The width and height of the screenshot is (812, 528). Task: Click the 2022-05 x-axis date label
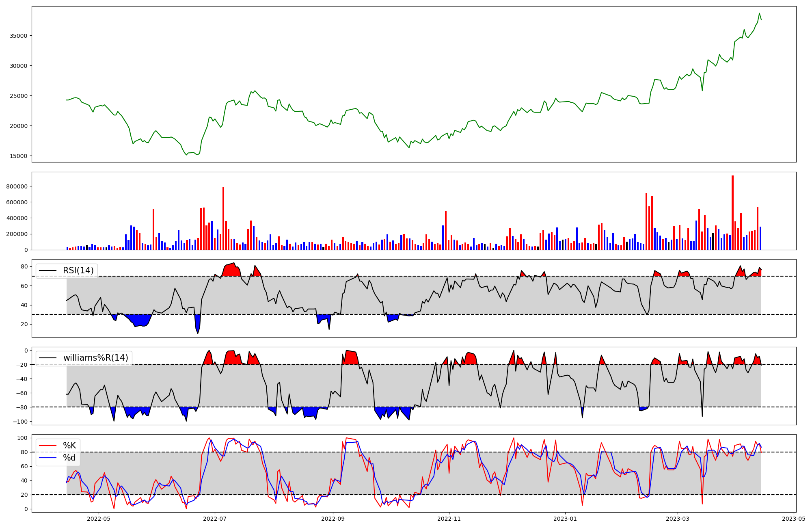coord(99,519)
